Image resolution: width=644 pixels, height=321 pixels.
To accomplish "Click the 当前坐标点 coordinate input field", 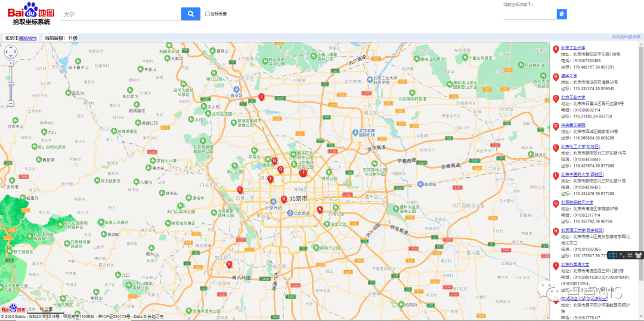I will pos(530,14).
